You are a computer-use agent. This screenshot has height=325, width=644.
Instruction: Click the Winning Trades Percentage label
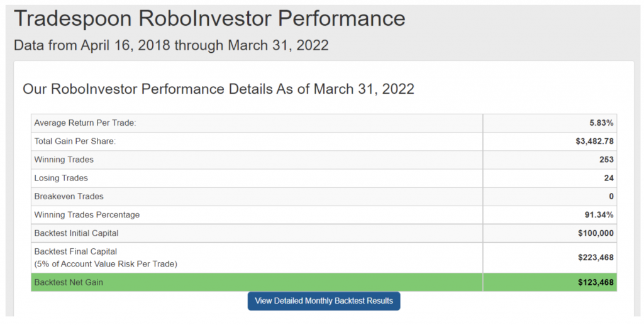pos(87,214)
